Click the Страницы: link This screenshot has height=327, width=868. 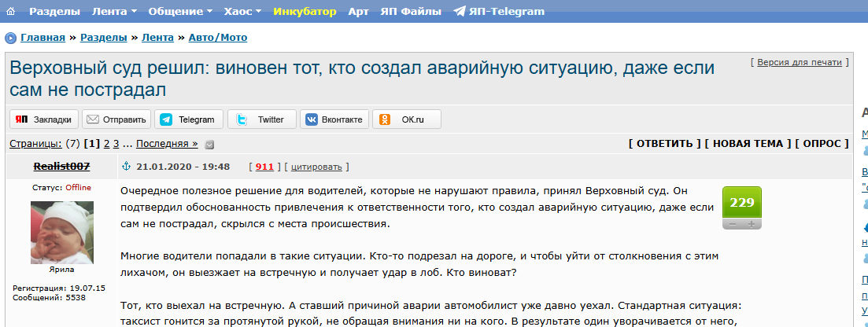click(x=36, y=144)
